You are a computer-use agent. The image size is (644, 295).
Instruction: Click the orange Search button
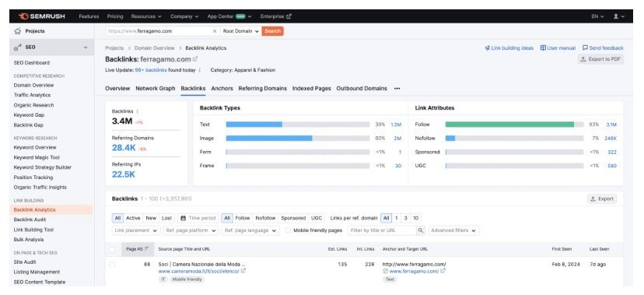tap(272, 31)
